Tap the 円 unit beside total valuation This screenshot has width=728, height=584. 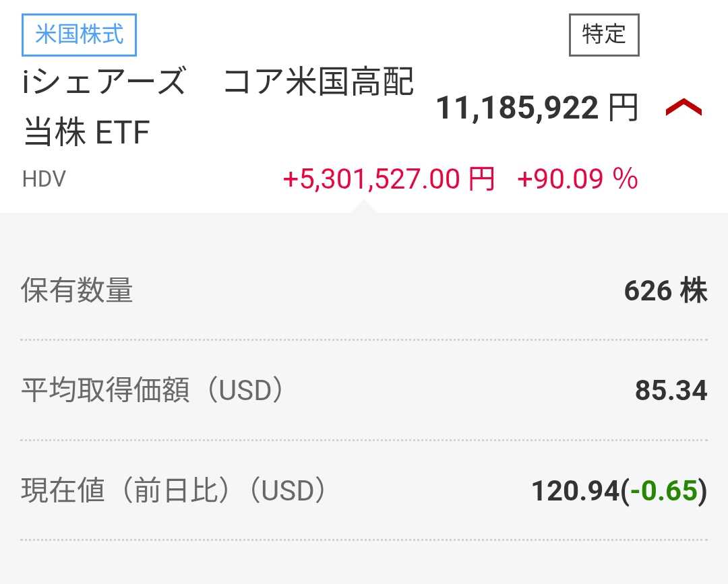tap(623, 108)
